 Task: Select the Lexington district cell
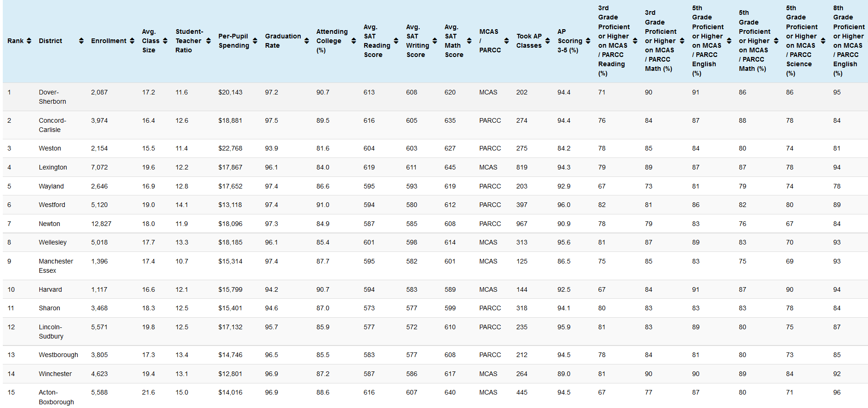coord(53,167)
